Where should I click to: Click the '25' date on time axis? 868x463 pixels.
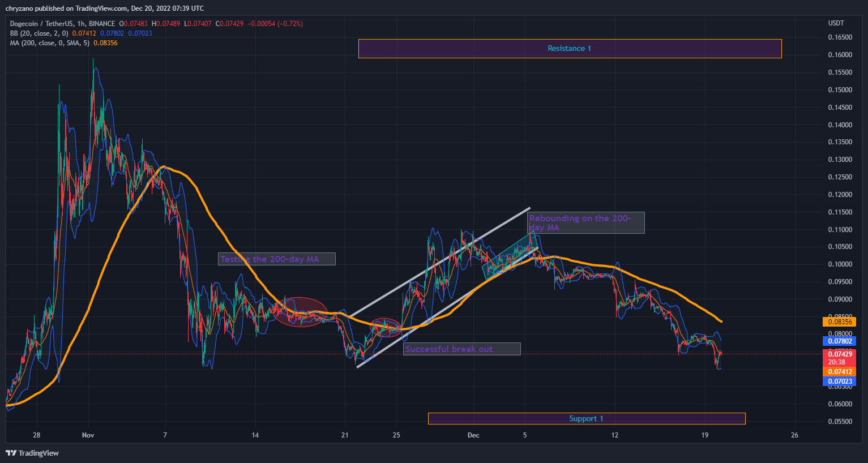(x=396, y=435)
